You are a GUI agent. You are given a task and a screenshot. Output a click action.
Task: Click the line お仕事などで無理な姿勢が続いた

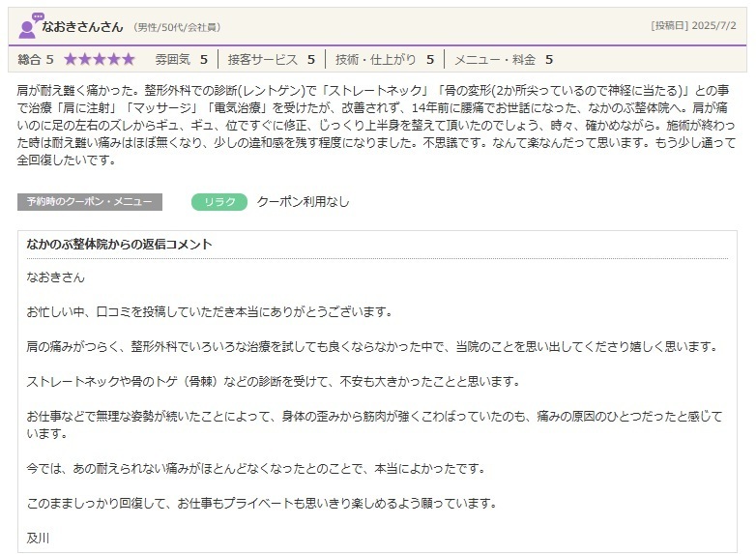click(x=375, y=424)
